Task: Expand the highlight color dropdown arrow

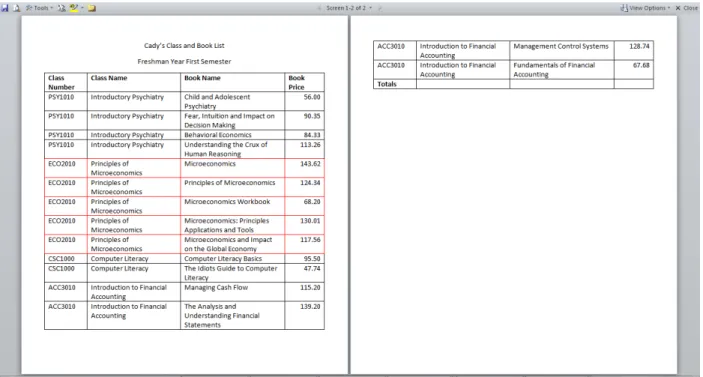Action: 82,8
